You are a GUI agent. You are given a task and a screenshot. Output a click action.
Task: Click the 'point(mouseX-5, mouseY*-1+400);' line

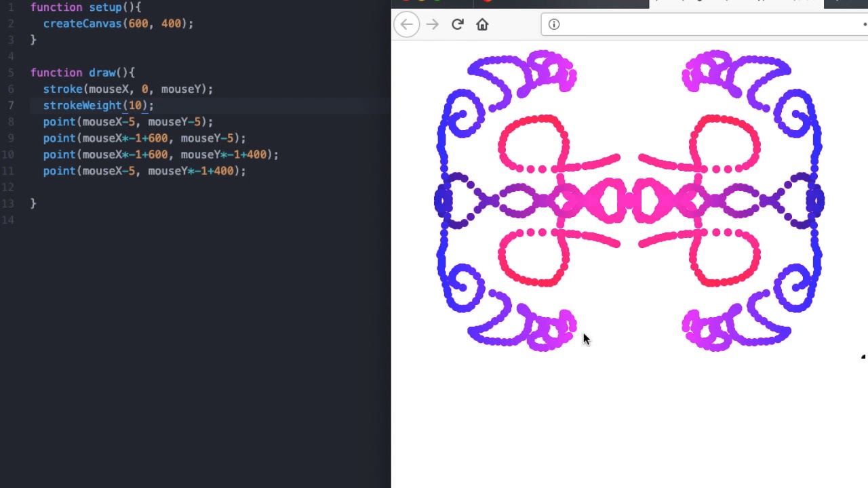pyautogui.click(x=144, y=171)
